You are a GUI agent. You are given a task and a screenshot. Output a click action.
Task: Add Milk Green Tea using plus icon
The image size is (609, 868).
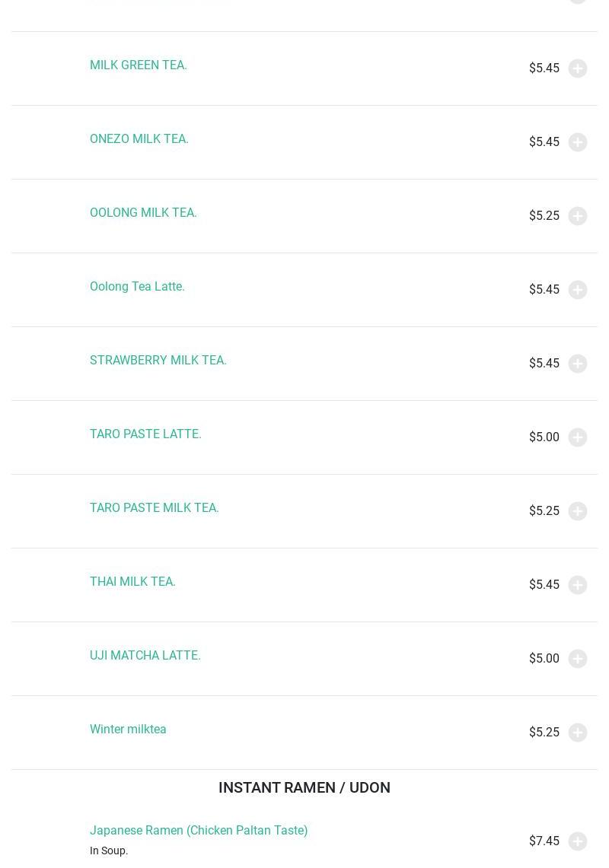pos(578,68)
